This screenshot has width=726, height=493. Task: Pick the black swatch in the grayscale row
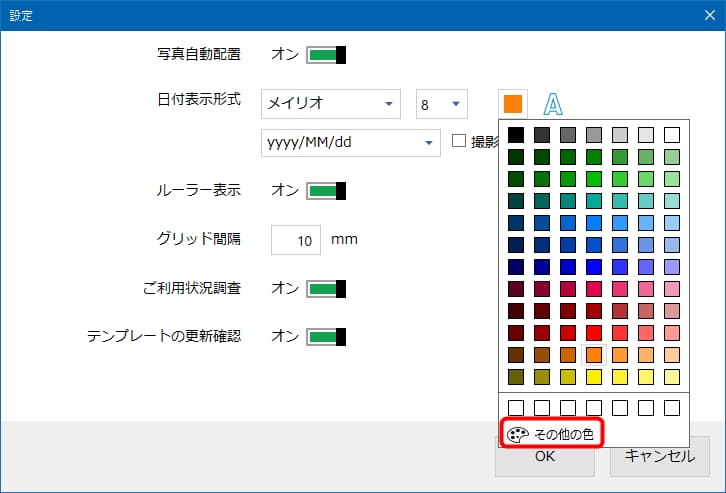pos(516,135)
